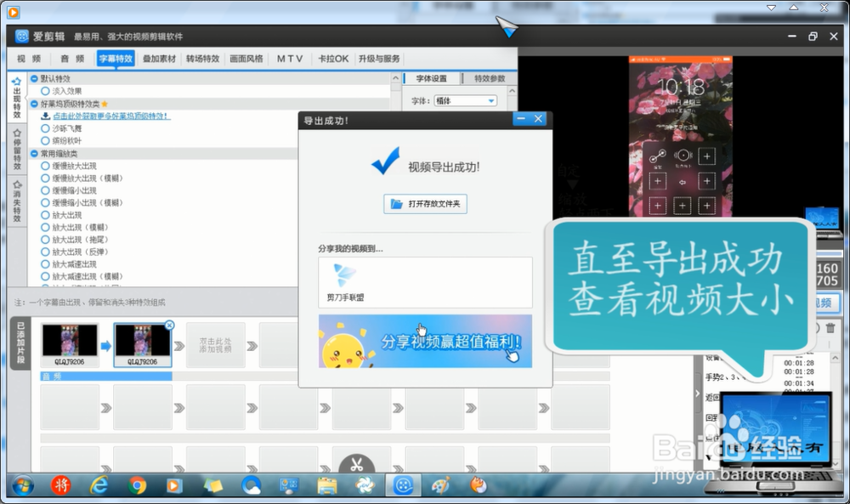Click 打开存放文件夹 button

tap(425, 204)
